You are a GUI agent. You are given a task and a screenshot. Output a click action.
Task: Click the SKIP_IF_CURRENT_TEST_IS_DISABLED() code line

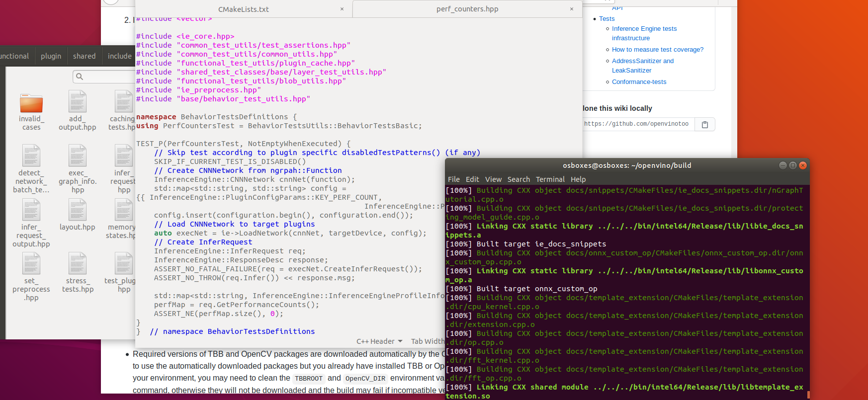[x=230, y=161]
